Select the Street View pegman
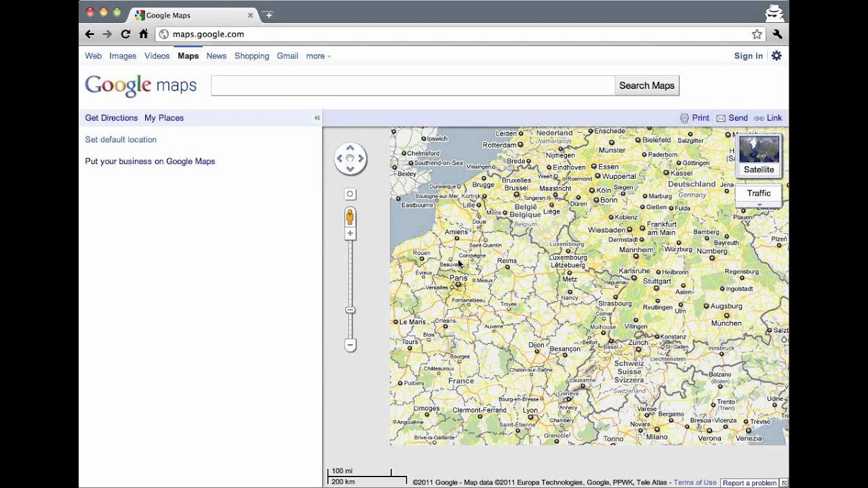 click(x=350, y=217)
